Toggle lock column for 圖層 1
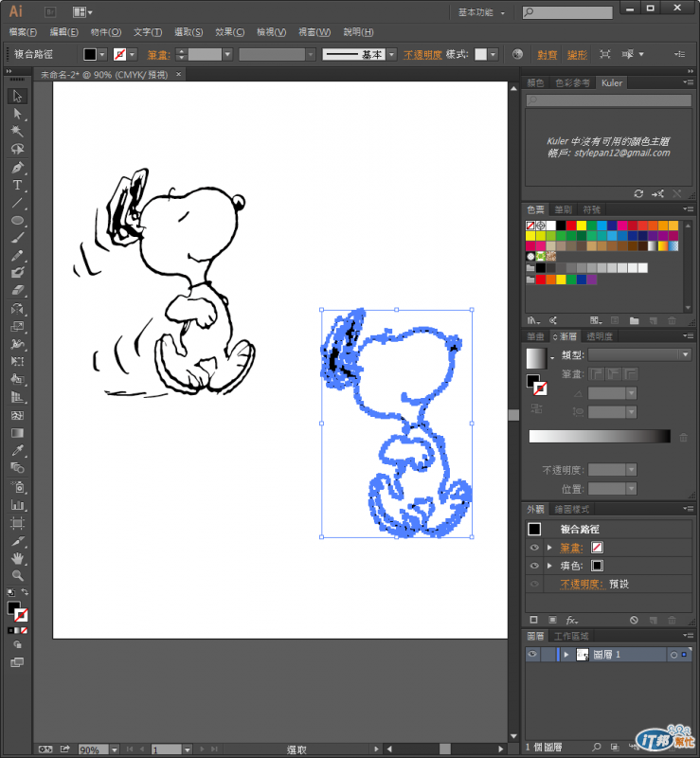Viewport: 700px width, 758px height. coord(548,655)
